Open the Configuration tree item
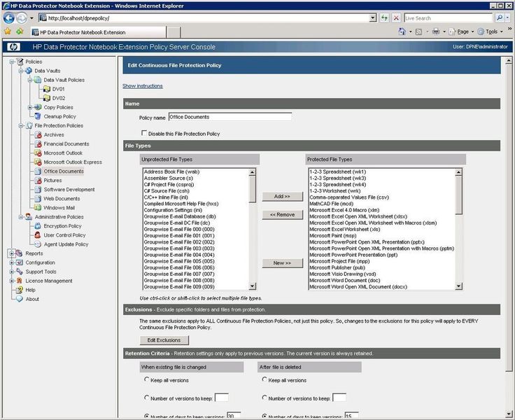Screen dimensions: 515x420 [x=40, y=262]
